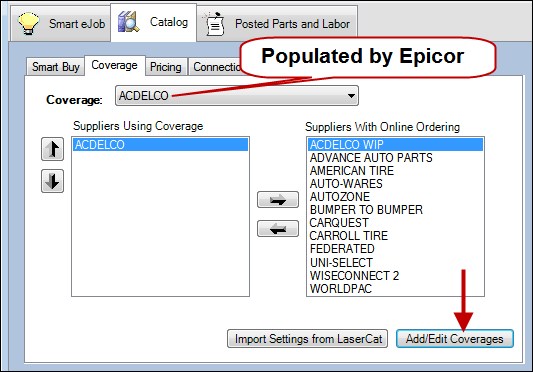Open the Smart eJob tab
The height and width of the screenshot is (372, 533).
61,24
